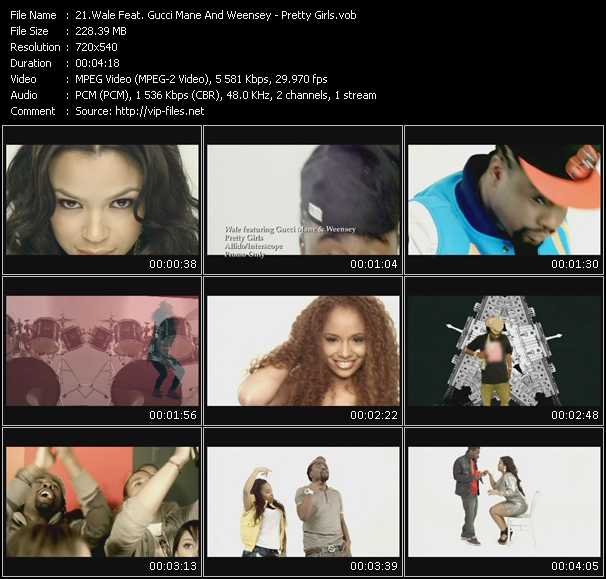Click the resolution value 720x540
The width and height of the screenshot is (606, 579).
click(x=96, y=47)
